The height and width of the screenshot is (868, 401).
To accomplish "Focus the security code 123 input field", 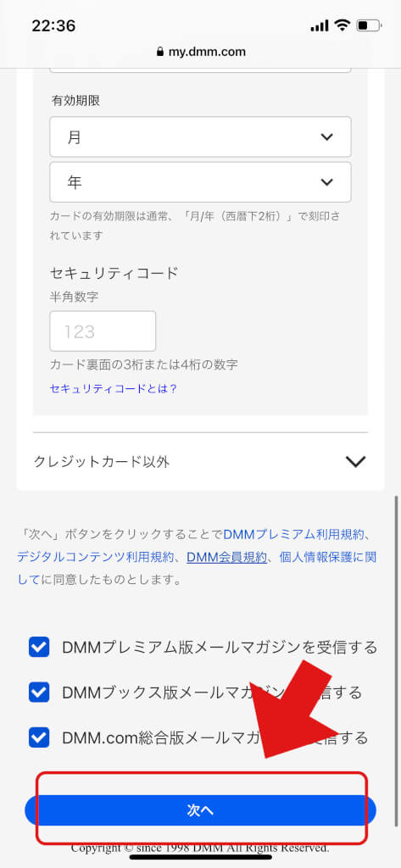I will pos(103,331).
